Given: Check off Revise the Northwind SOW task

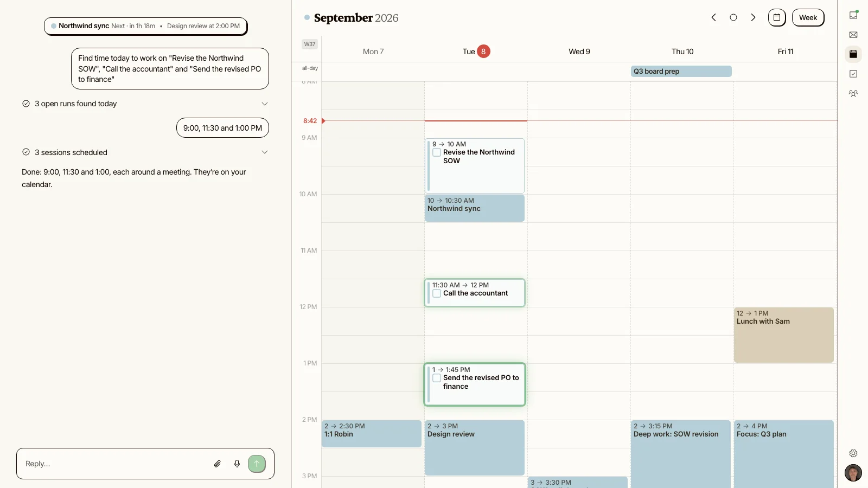Looking at the screenshot, I should (437, 152).
